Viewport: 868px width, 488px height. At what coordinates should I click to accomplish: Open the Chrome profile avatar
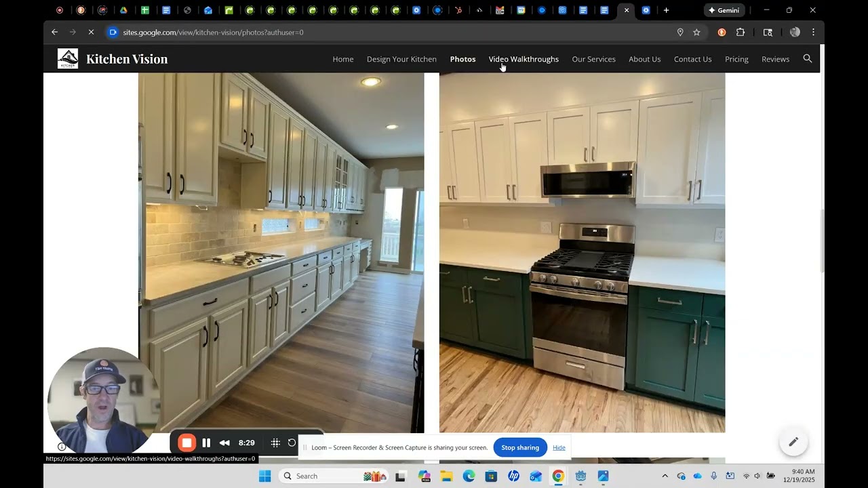[795, 32]
